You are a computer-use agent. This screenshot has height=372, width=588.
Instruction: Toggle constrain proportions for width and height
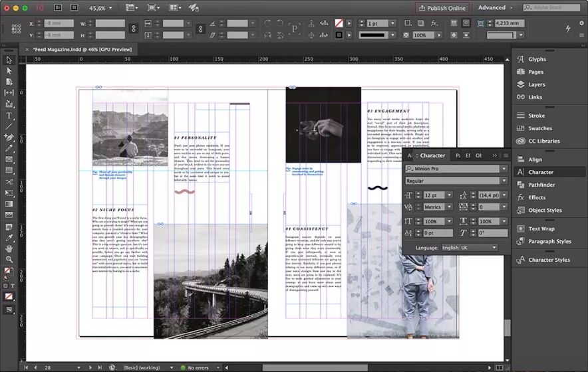point(133,29)
